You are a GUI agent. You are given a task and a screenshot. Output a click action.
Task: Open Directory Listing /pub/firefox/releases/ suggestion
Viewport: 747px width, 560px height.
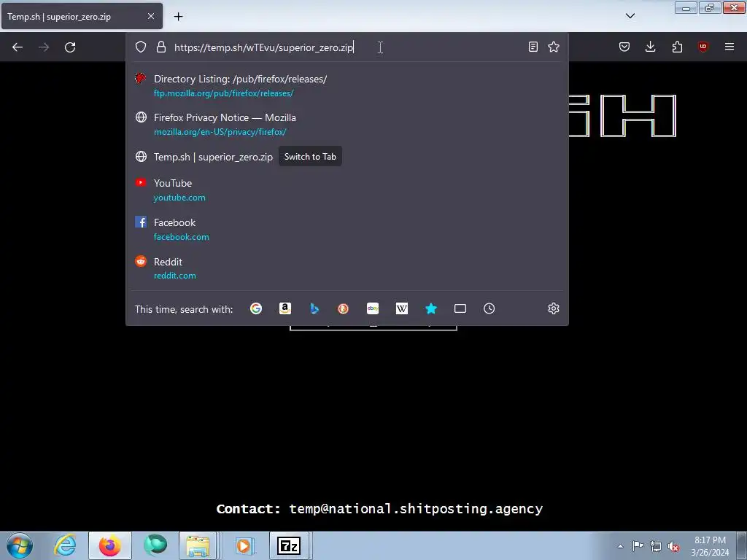(347, 86)
